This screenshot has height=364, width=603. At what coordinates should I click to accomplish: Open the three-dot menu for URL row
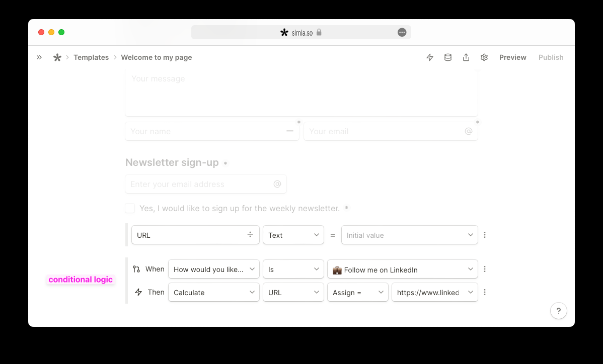point(485,235)
